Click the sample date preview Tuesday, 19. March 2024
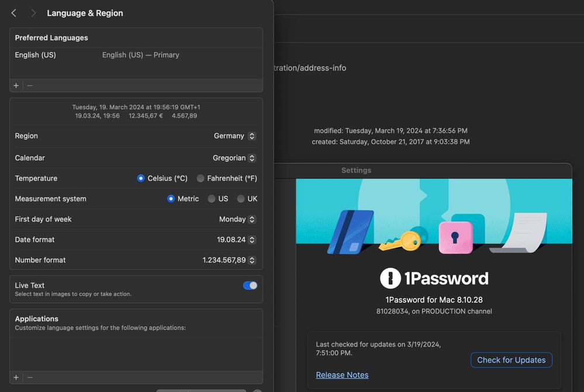The width and height of the screenshot is (584, 392). [x=136, y=107]
